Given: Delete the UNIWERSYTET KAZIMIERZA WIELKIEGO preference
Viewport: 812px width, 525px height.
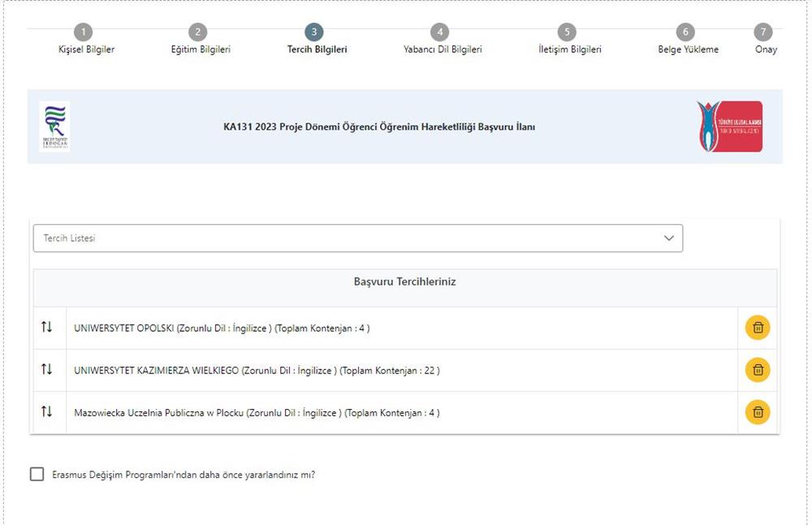Looking at the screenshot, I should (758, 370).
